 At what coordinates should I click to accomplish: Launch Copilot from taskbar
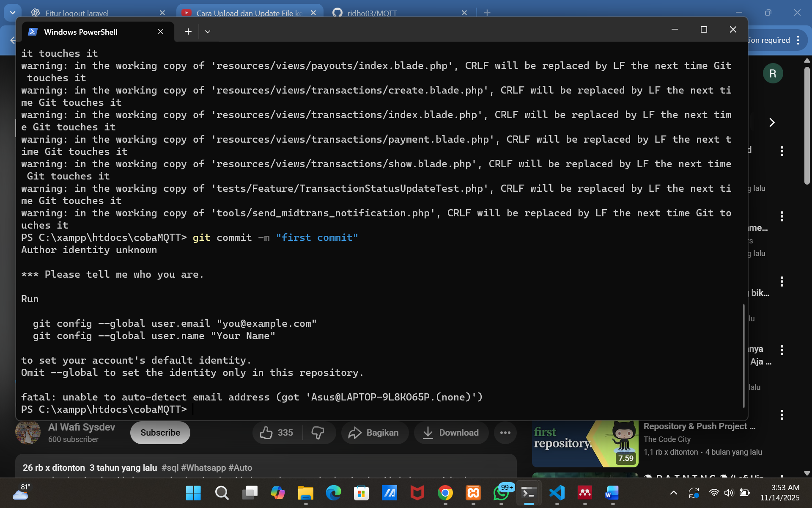277,493
